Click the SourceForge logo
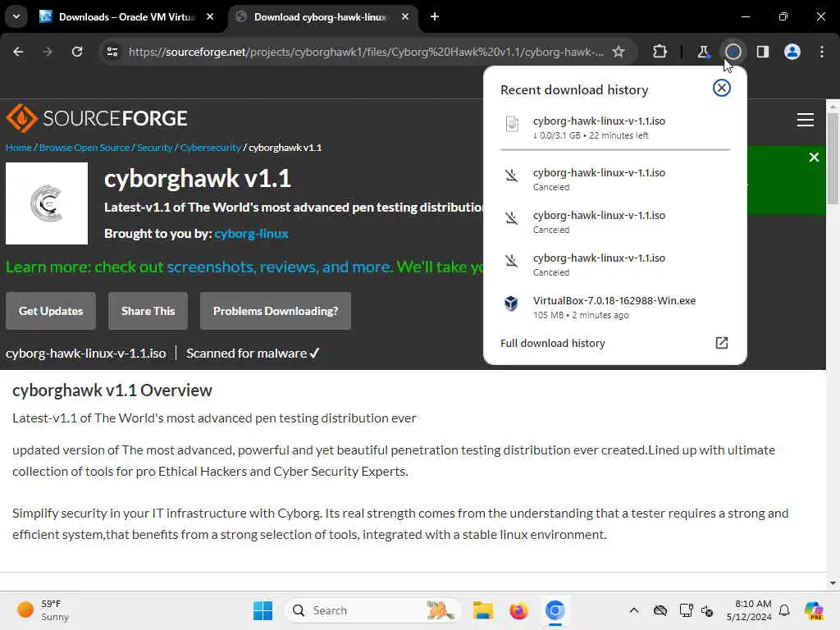This screenshot has width=840, height=630. tap(97, 118)
